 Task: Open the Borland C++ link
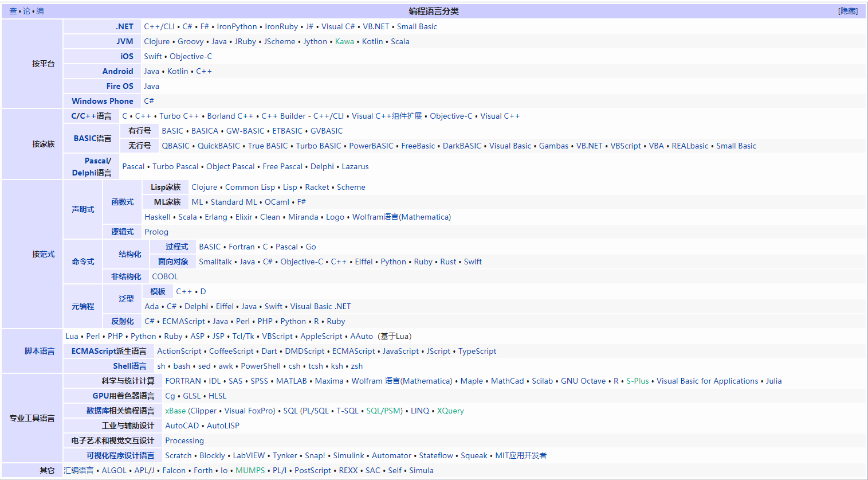230,116
